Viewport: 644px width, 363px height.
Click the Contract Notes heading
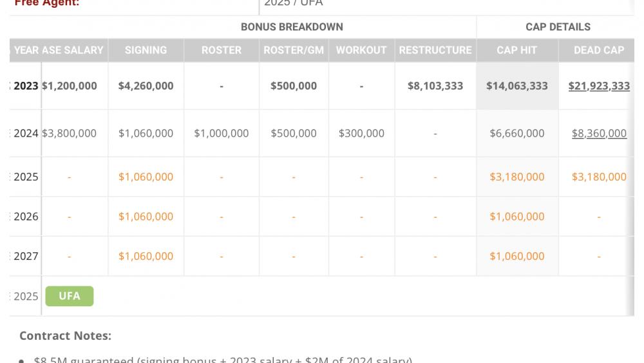click(65, 335)
